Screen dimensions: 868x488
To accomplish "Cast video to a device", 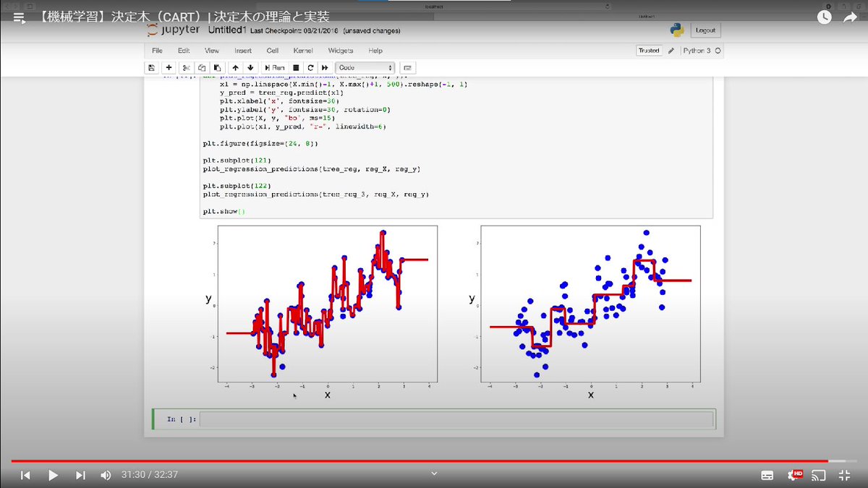I will [819, 475].
